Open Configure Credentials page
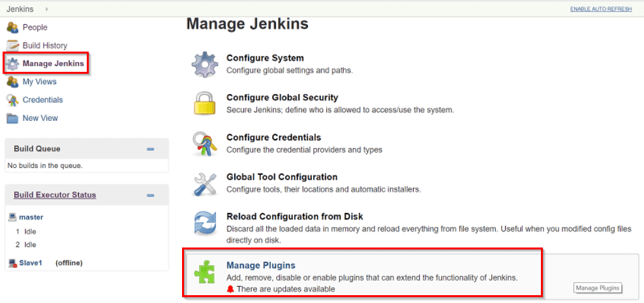 click(x=273, y=137)
